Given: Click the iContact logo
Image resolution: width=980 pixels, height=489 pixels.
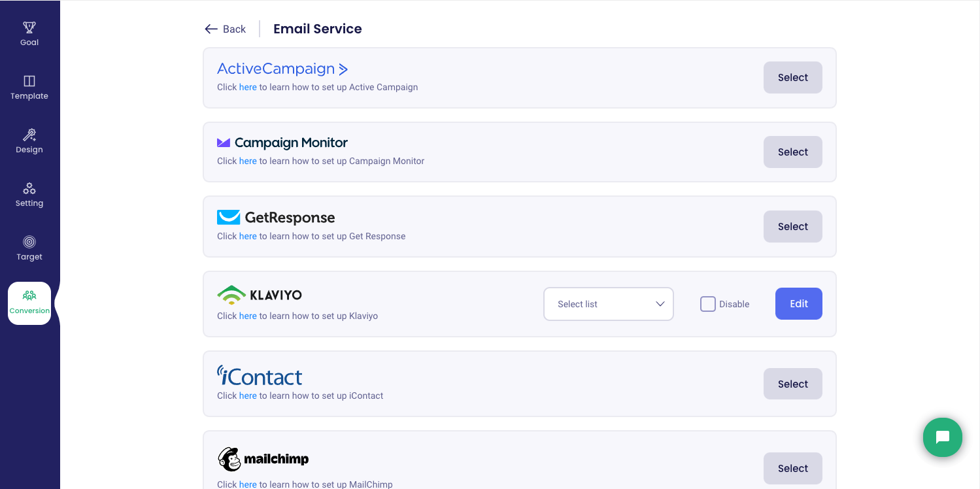Looking at the screenshot, I should point(260,376).
